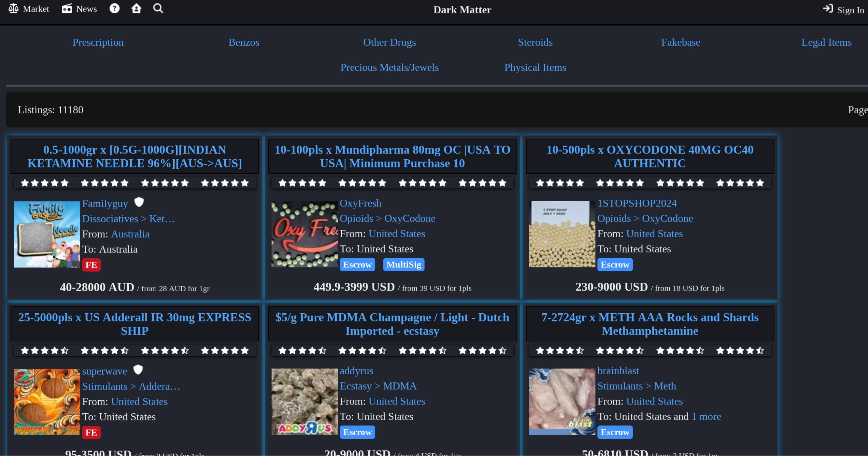This screenshot has height=456, width=868.
Task: Click the Ecstasy > MDMA category link
Action: pyautogui.click(x=378, y=386)
